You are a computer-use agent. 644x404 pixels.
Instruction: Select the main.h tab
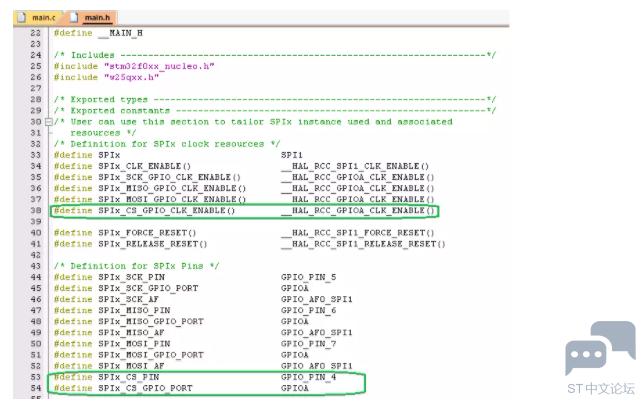93,18
